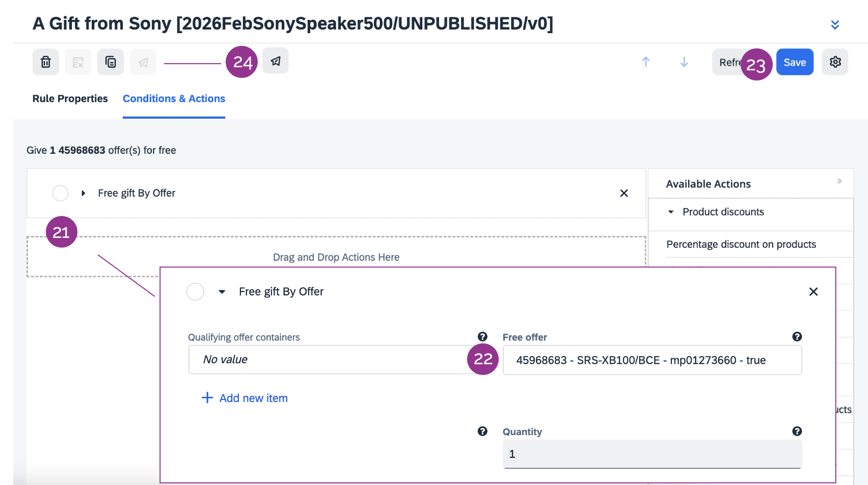Click the move up arrow icon

coord(646,62)
